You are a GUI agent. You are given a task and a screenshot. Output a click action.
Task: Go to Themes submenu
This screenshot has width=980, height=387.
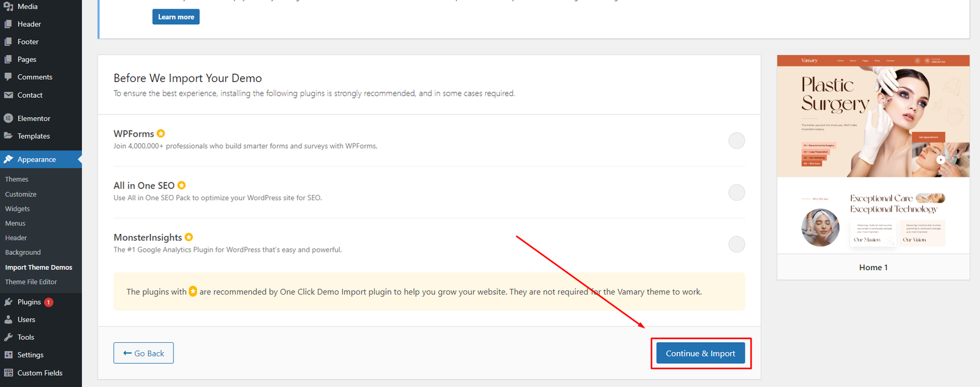pyautogui.click(x=17, y=179)
